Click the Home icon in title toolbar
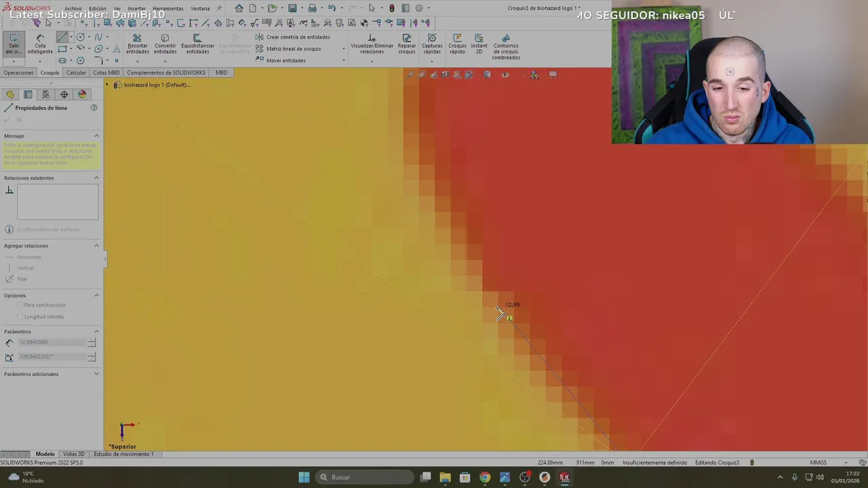Image resolution: width=868 pixels, height=488 pixels. pos(239,8)
